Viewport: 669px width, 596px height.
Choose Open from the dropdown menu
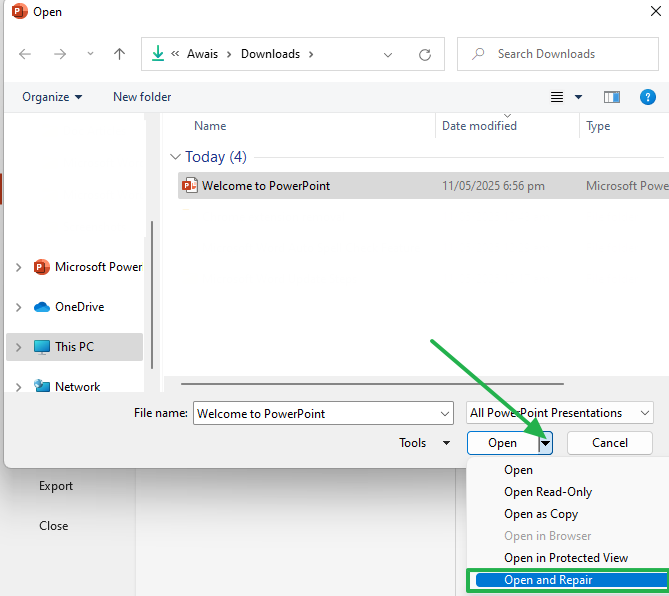(x=518, y=470)
